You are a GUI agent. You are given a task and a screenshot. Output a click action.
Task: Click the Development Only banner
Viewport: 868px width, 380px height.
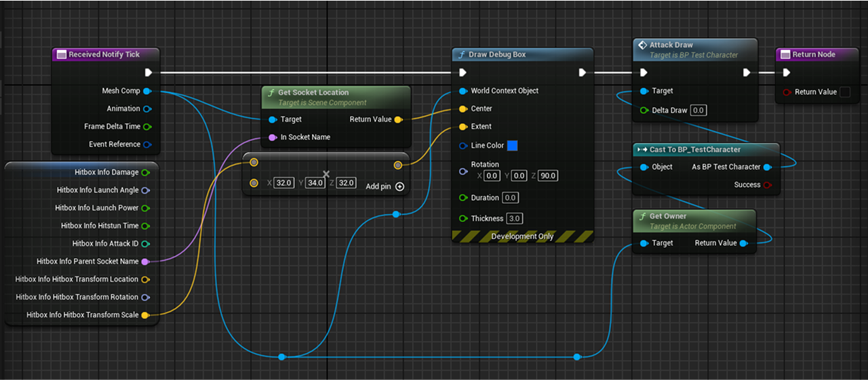[523, 236]
